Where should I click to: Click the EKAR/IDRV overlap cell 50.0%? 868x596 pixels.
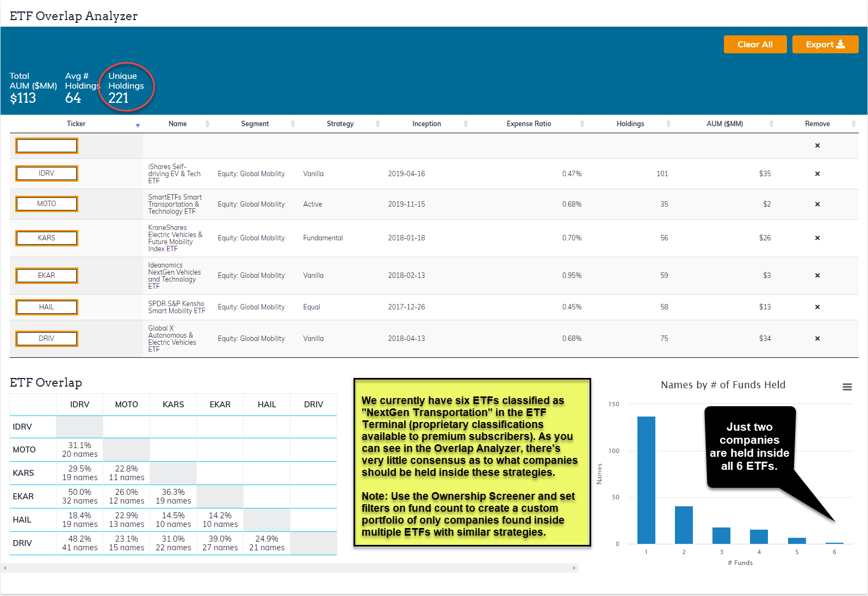tap(80, 496)
